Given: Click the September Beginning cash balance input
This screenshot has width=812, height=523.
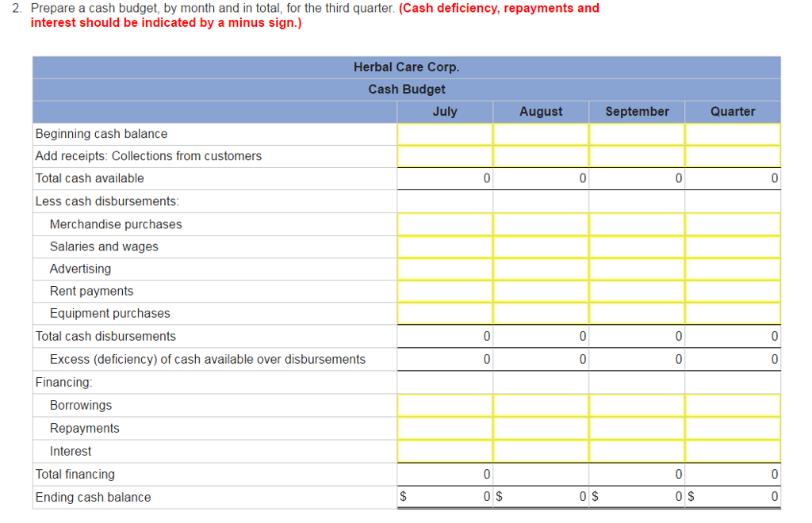Looking at the screenshot, I should 637,134.
